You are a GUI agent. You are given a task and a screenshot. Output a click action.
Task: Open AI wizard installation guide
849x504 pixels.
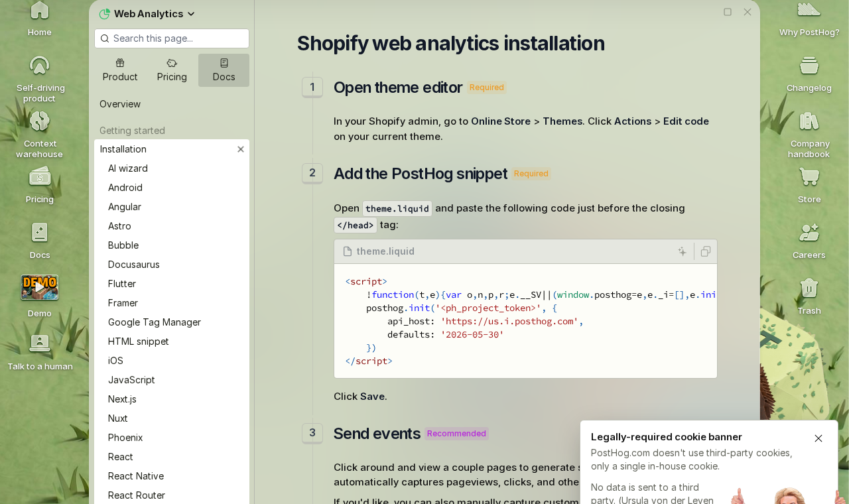(128, 168)
